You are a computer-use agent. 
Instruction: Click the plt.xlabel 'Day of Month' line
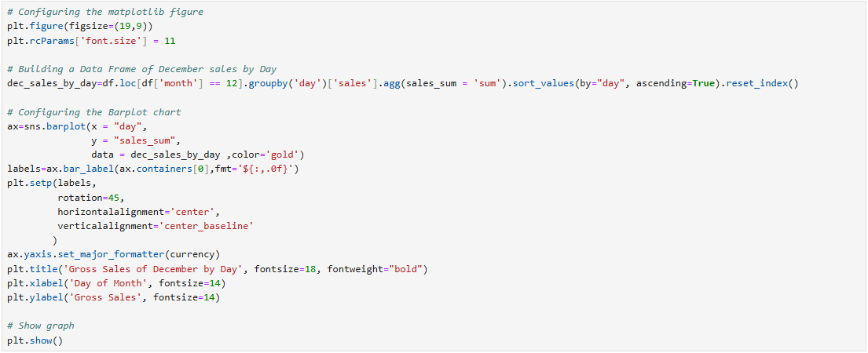pyautogui.click(x=116, y=283)
